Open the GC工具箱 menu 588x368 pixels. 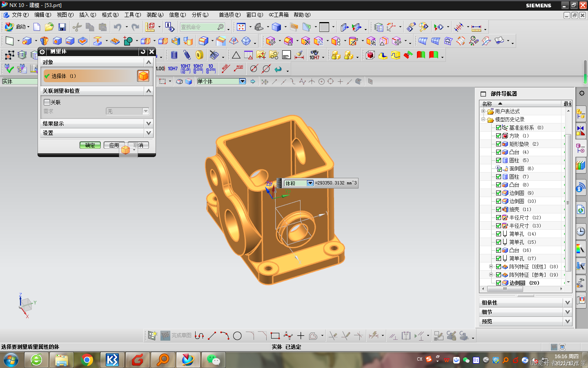278,15
